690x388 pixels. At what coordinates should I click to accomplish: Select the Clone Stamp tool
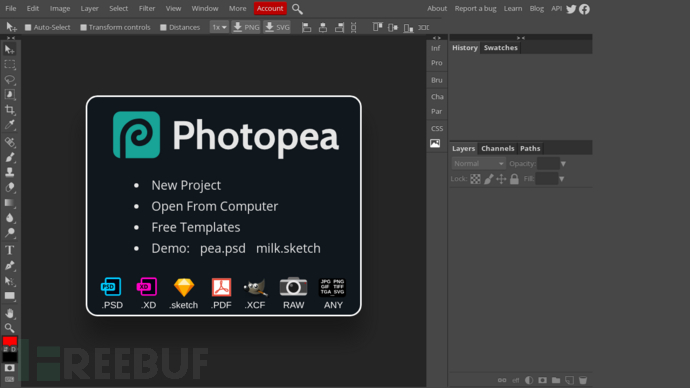coord(10,172)
